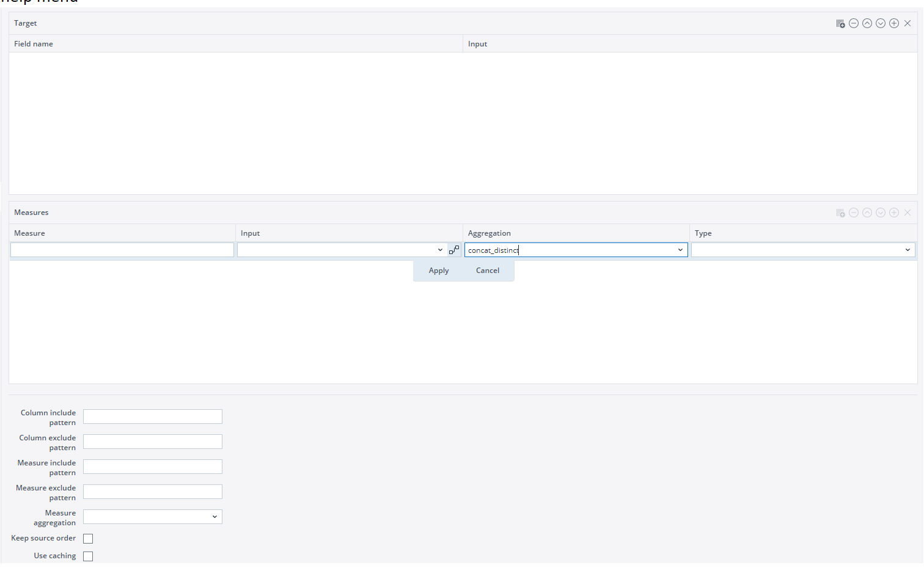Image resolution: width=924 pixels, height=568 pixels.
Task: Expand the Input dropdown in Measures row
Action: pos(440,250)
